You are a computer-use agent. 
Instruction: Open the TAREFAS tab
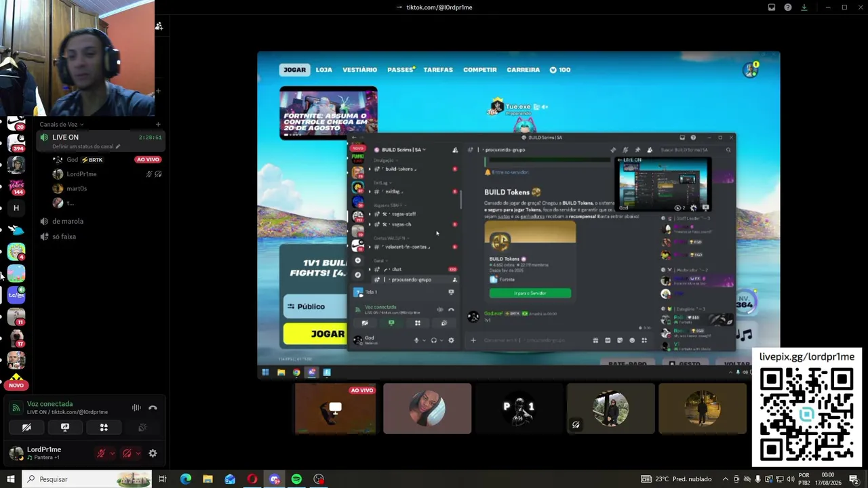[x=438, y=70]
